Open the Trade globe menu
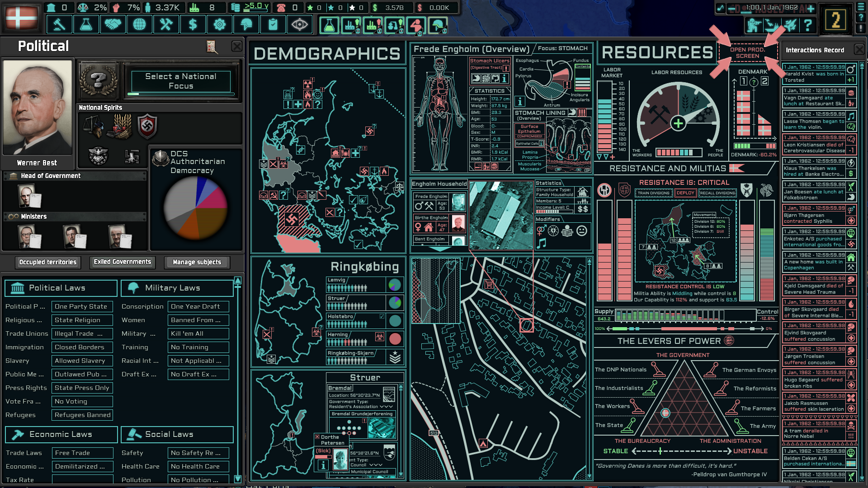868x488 pixels. click(x=139, y=24)
